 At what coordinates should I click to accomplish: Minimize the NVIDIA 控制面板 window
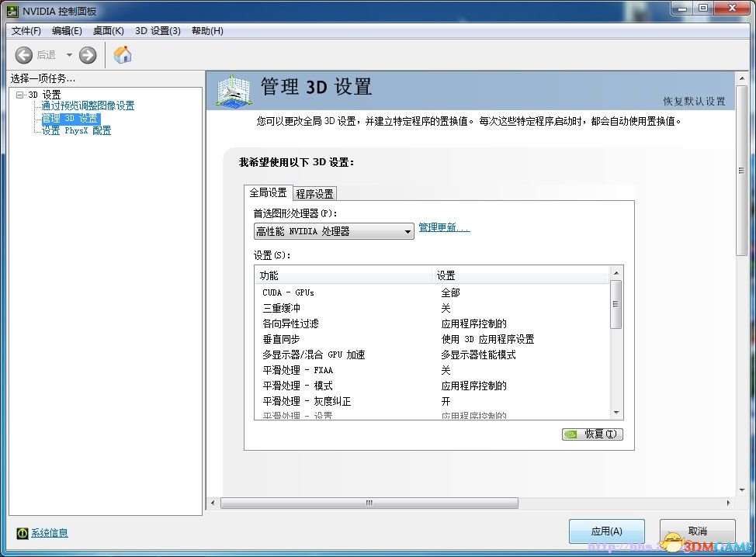pyautogui.click(x=682, y=9)
